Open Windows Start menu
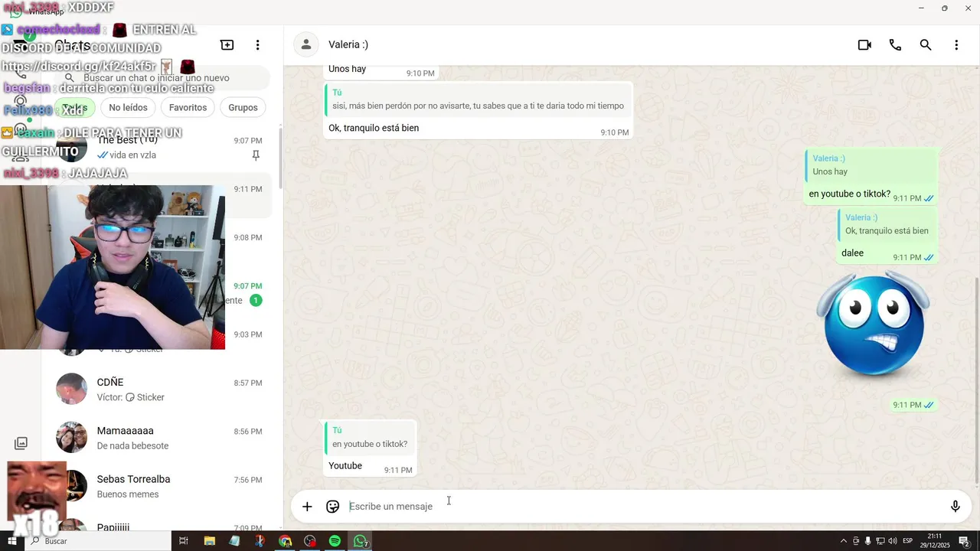The width and height of the screenshot is (980, 551). (11, 541)
